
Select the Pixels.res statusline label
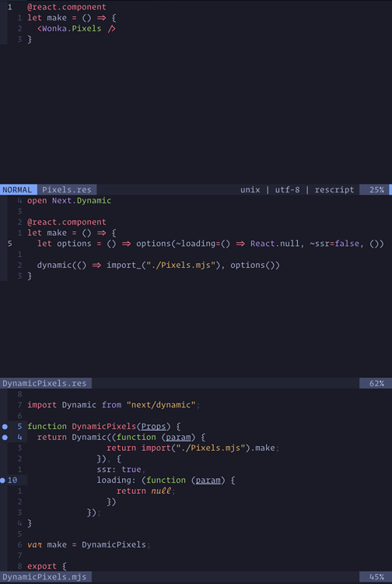[x=67, y=189]
